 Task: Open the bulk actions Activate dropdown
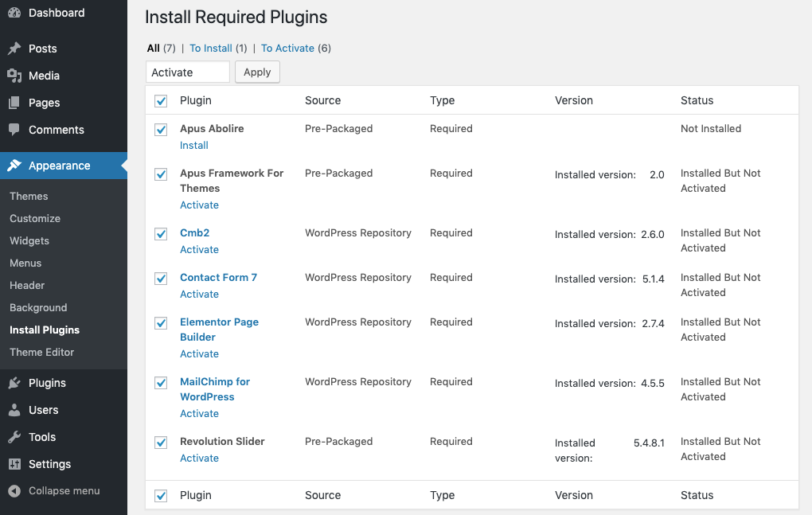coord(188,72)
